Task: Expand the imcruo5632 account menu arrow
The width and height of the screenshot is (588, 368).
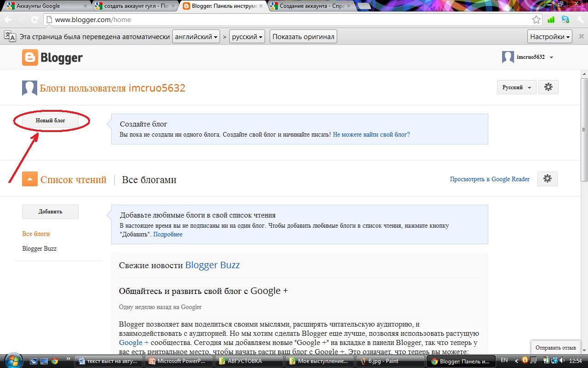Action: click(x=551, y=57)
